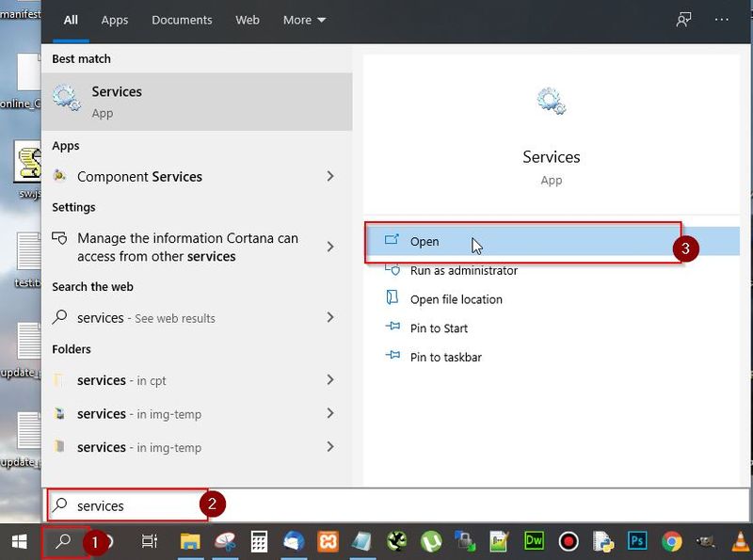This screenshot has width=753, height=560.
Task: Click the magnifier icon inside the search box
Action: [60, 504]
